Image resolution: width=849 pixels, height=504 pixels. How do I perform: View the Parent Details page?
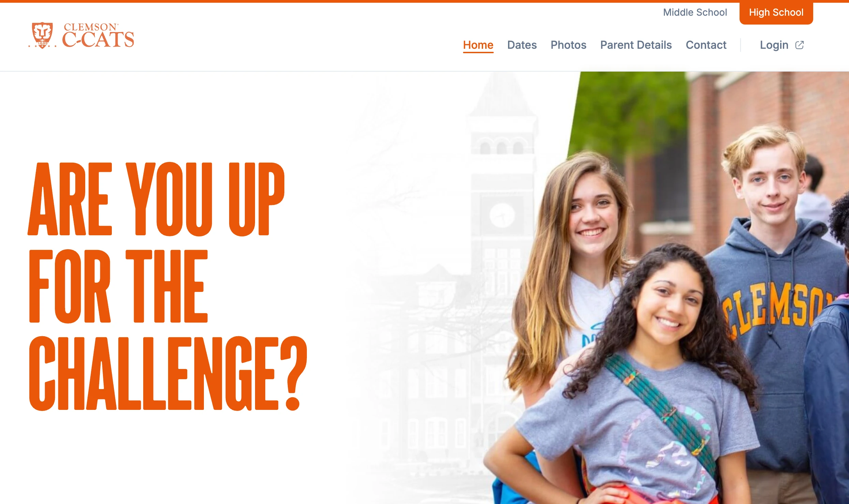pos(636,45)
